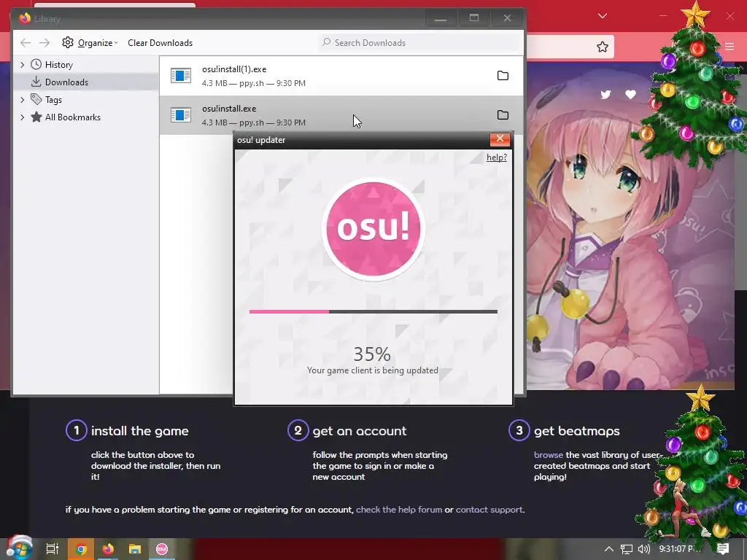Image resolution: width=747 pixels, height=560 pixels.
Task: Click the 'get beatmaps' heading
Action: pyautogui.click(x=577, y=431)
